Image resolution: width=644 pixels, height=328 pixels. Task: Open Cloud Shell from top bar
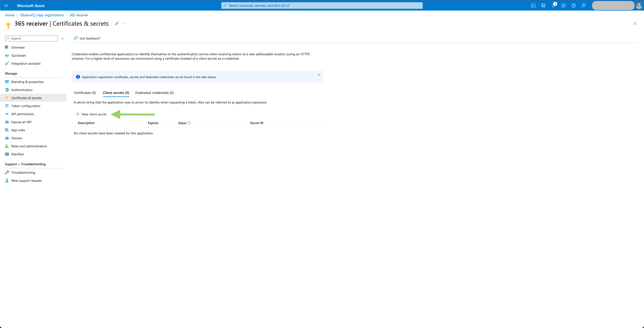click(x=533, y=6)
